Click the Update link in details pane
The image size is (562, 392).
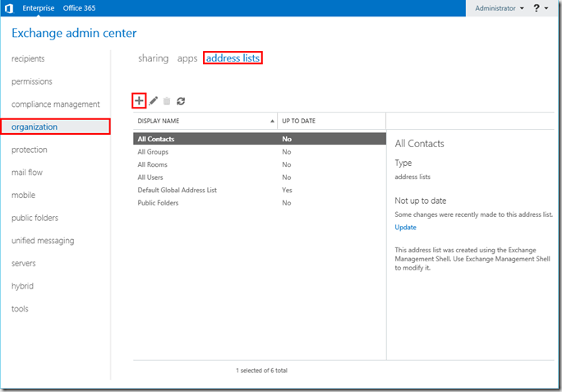tap(405, 228)
